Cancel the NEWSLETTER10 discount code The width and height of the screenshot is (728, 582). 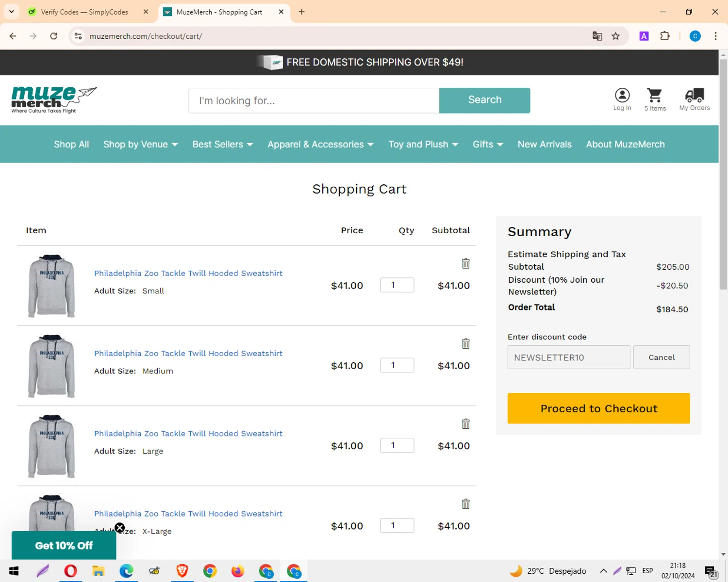tap(662, 357)
